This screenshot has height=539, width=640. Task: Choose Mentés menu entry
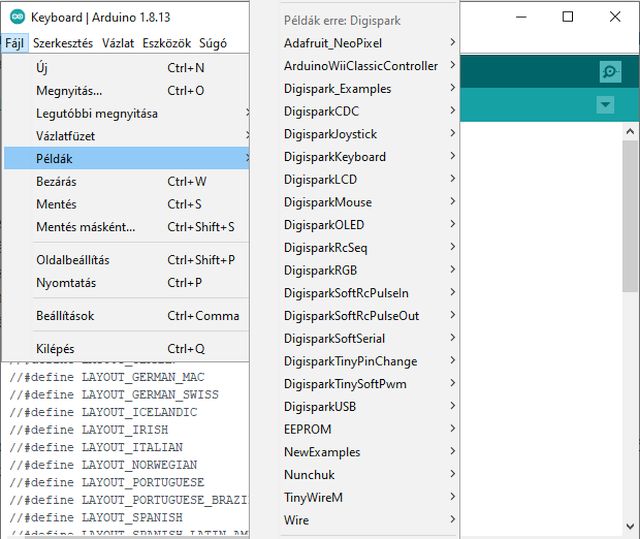click(127, 204)
